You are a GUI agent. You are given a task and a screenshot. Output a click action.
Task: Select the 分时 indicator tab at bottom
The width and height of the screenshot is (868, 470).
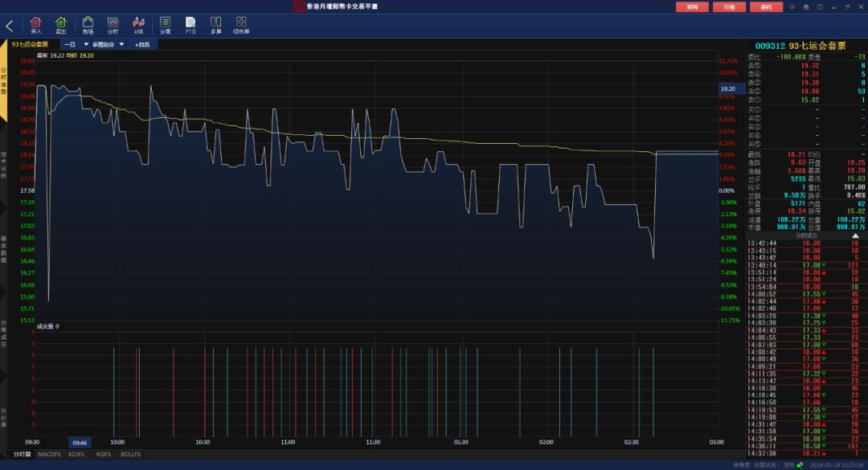point(22,454)
